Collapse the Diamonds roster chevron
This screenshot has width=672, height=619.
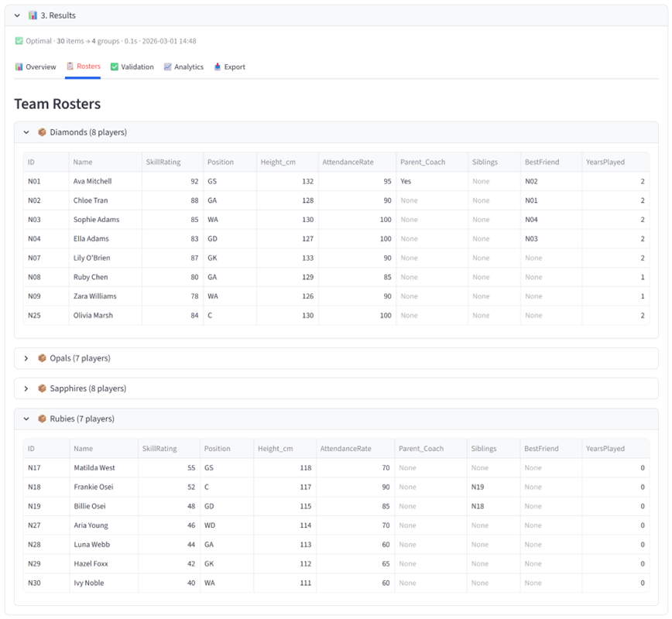[x=26, y=132]
